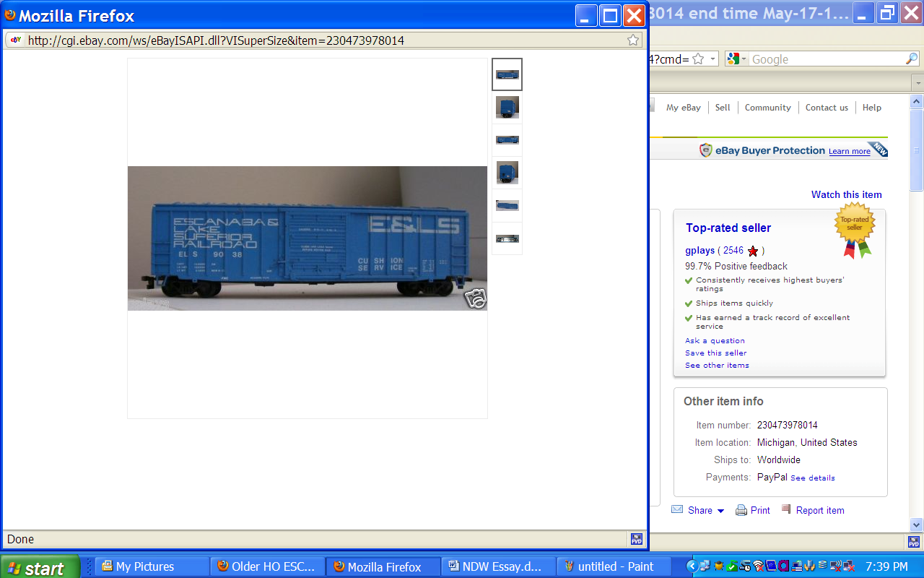Screen dimensions: 924x578
Task: Click the 2546 feedback score link
Action: coord(733,251)
